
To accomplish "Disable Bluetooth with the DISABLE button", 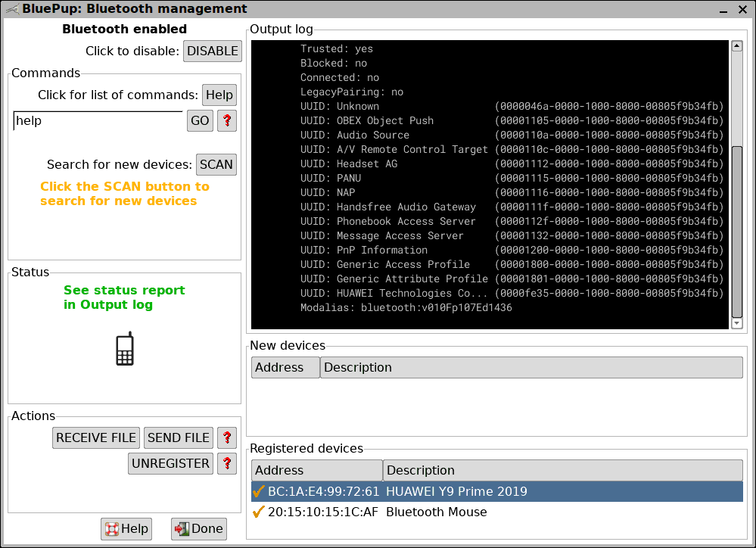I will click(212, 51).
